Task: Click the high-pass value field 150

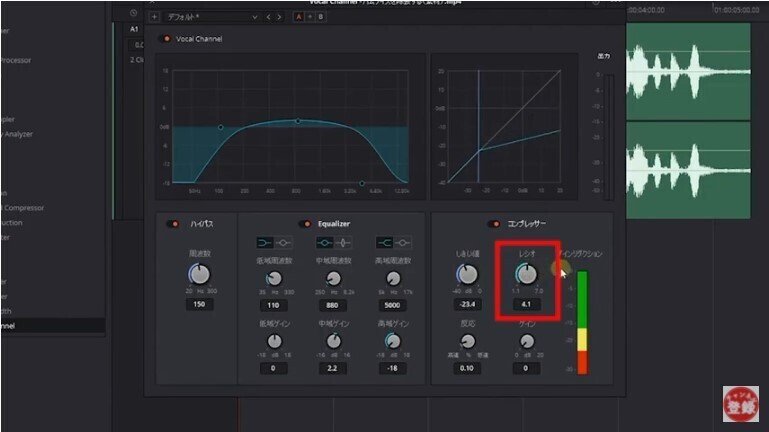Action: (x=199, y=305)
